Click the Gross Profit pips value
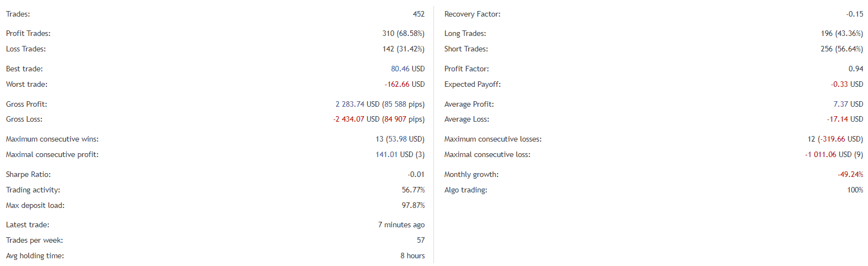Screen dimensions: 868x266 (404, 104)
